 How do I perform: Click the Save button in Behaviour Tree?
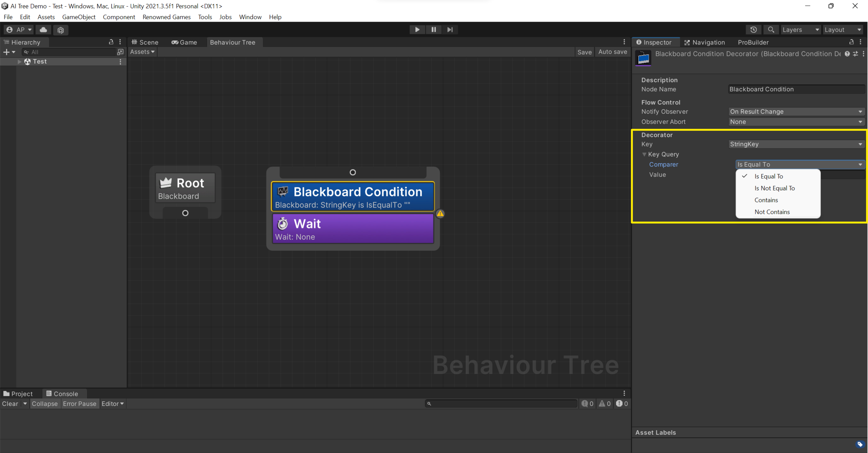[584, 52]
